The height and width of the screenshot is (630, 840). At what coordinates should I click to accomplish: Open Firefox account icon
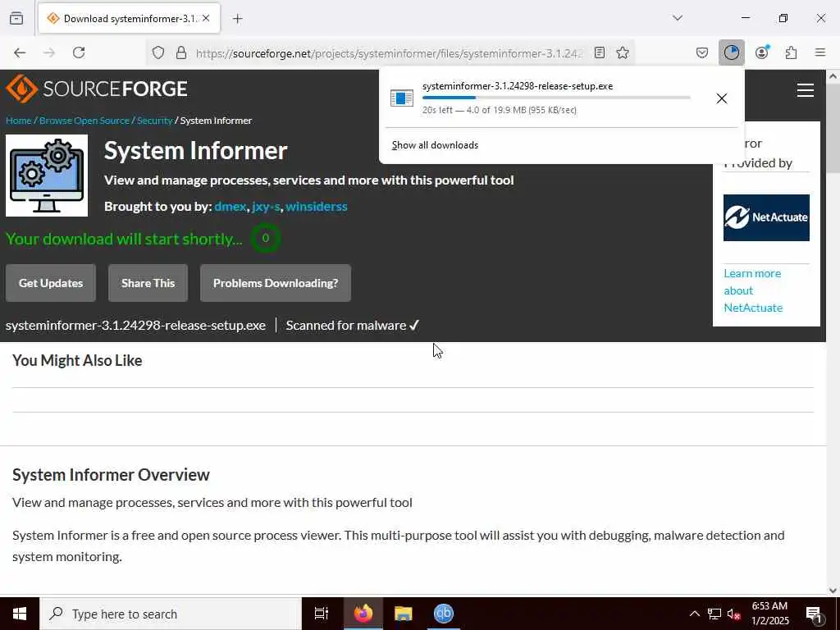(x=762, y=52)
